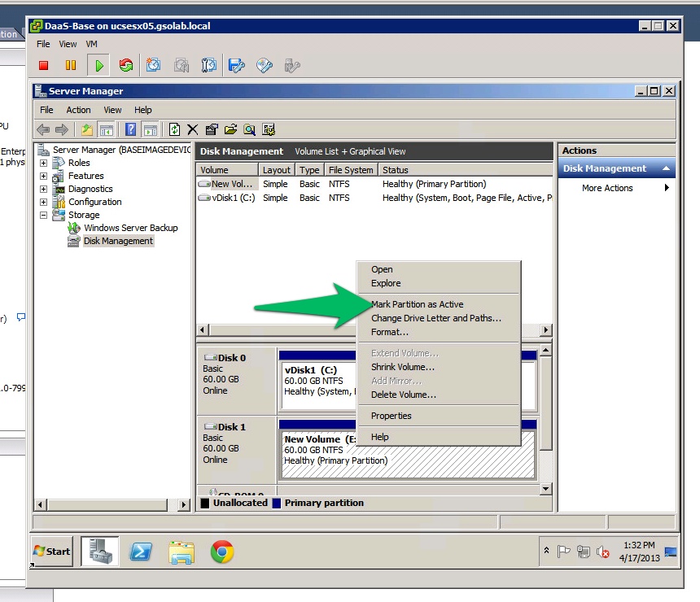Click the USB device connection icon
The width and height of the screenshot is (700, 602).
292,66
